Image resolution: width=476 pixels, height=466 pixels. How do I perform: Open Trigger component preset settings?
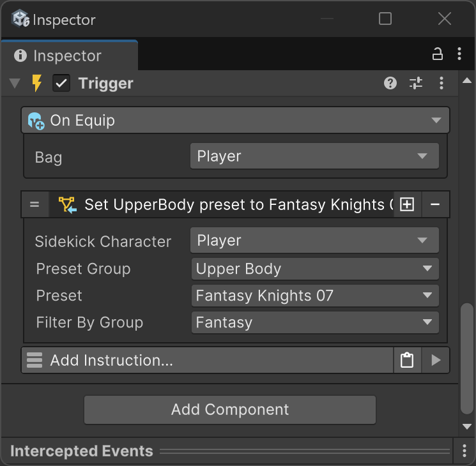pyautogui.click(x=416, y=83)
